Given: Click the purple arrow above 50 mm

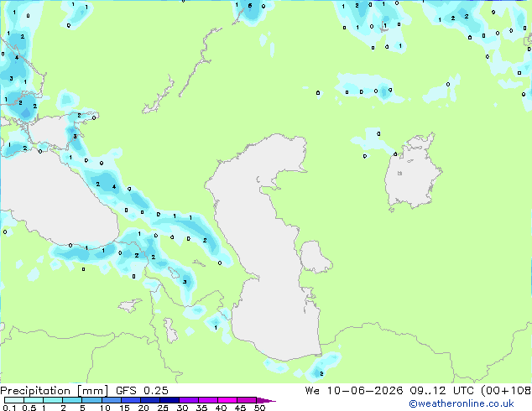Looking at the screenshot, I should (266, 400).
